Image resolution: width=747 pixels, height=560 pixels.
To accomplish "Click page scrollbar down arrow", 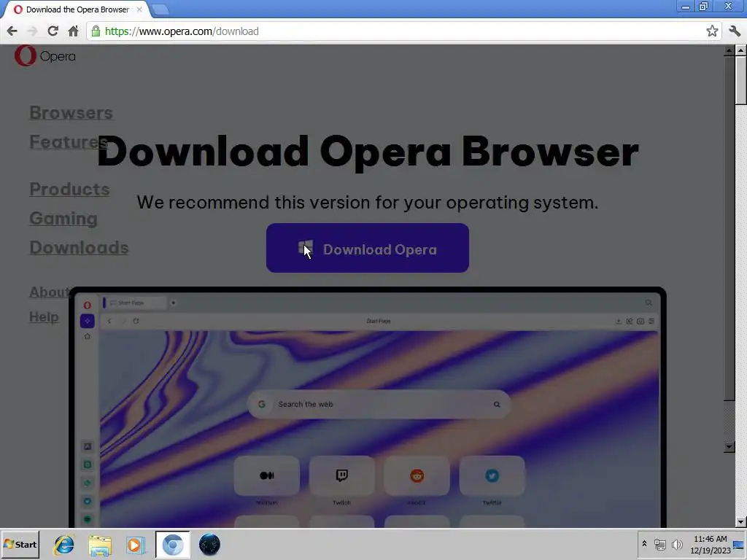I will (x=729, y=447).
